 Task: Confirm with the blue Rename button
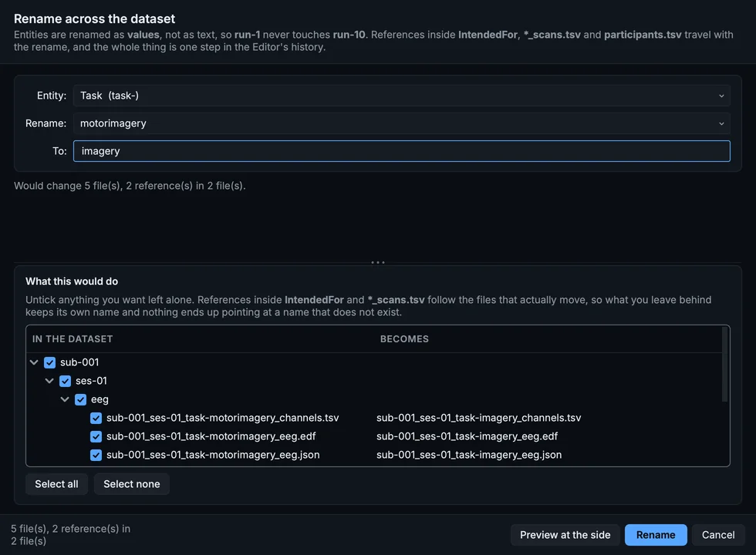656,535
